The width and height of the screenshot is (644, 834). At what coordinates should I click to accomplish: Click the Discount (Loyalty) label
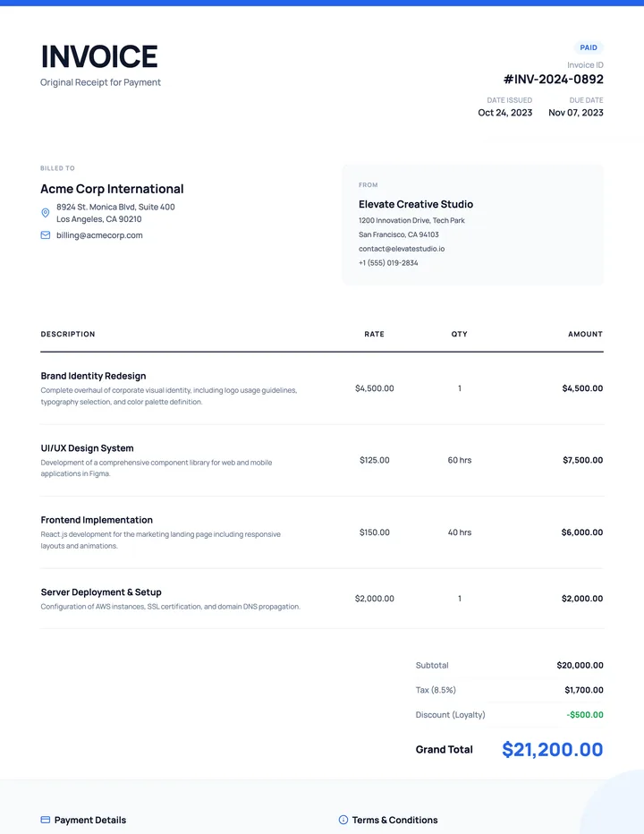tap(451, 715)
